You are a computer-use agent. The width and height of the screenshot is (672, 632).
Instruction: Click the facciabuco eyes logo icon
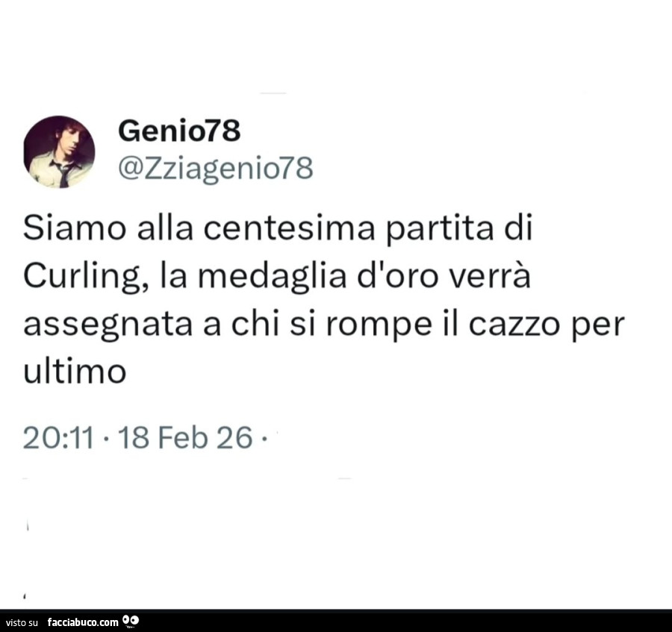click(x=131, y=620)
